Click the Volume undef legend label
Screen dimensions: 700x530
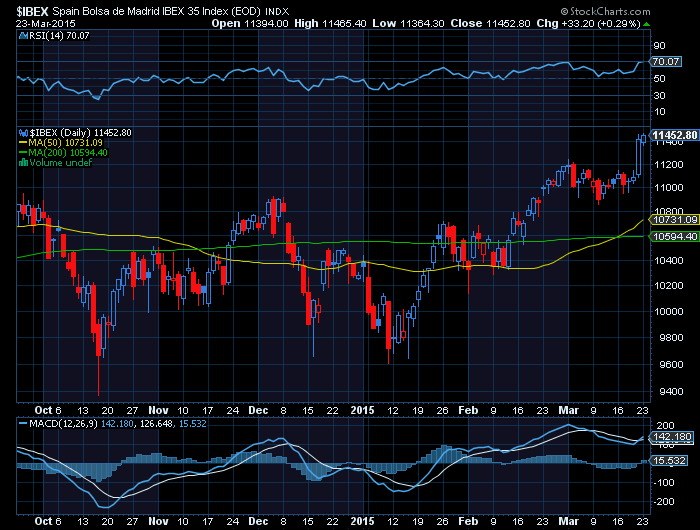(60, 163)
